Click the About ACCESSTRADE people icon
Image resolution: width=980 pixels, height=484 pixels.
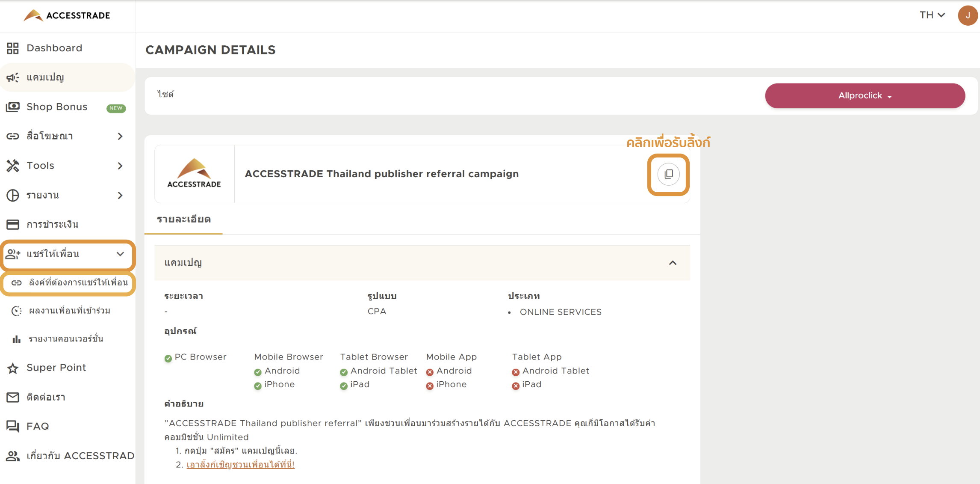[13, 456]
